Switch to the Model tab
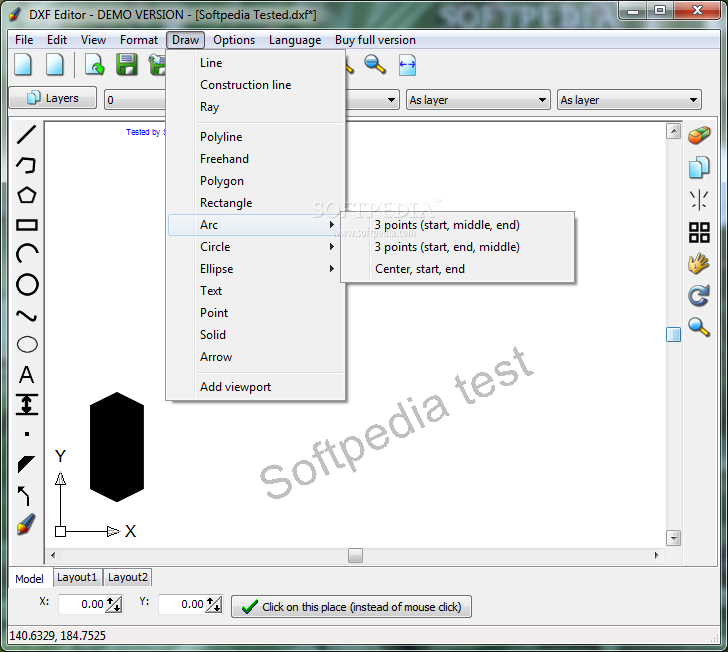Viewport: 728px width, 652px height. pyautogui.click(x=29, y=579)
